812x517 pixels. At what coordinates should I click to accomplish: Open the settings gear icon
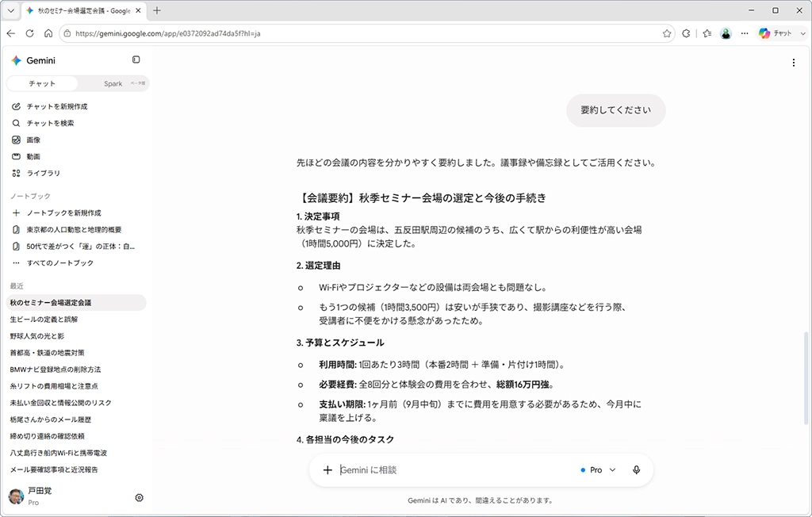coord(140,498)
